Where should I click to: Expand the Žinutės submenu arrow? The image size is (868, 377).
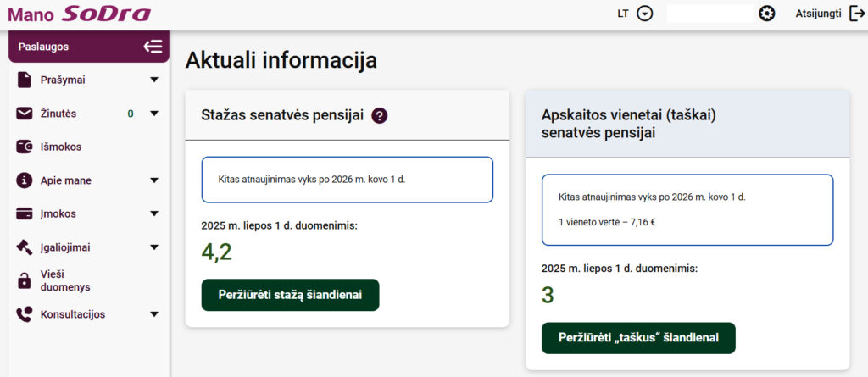pos(154,114)
